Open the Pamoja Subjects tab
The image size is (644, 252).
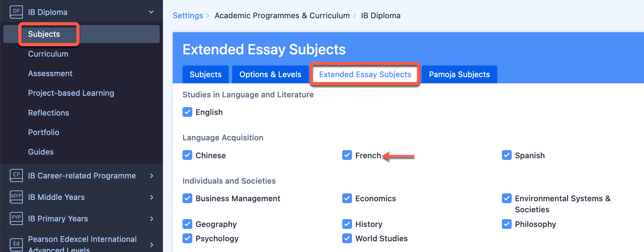(459, 75)
